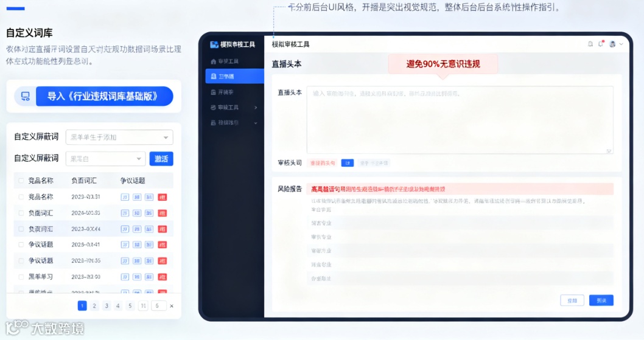Toggle the select-all checkbox in table header
The image size is (644, 340).
[x=21, y=181]
